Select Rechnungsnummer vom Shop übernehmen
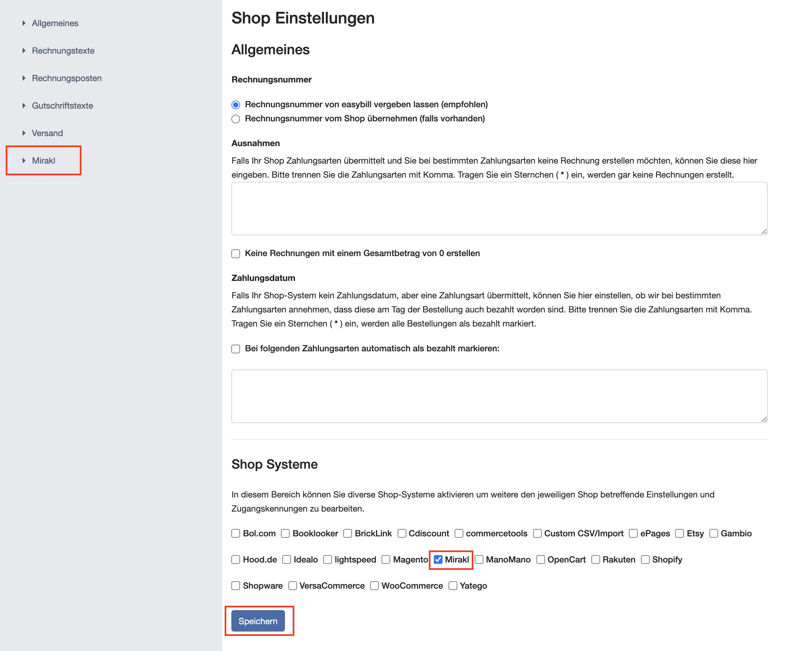The image size is (812, 651). click(x=236, y=119)
